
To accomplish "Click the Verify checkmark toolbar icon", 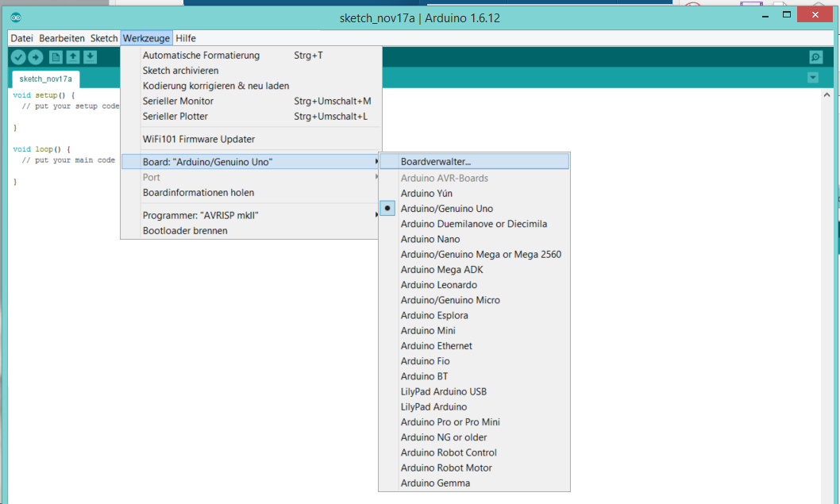I will (x=18, y=57).
